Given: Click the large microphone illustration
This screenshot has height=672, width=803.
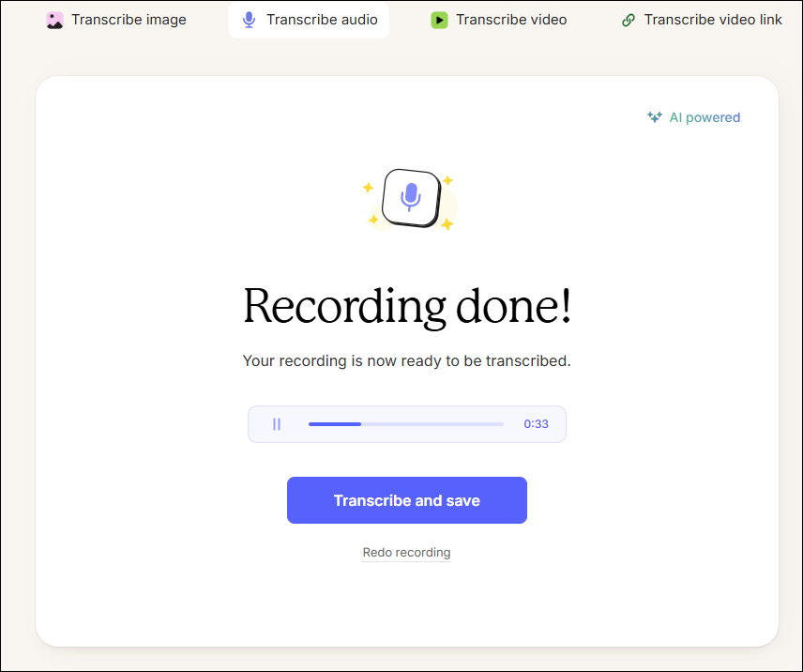Looking at the screenshot, I should [411, 198].
